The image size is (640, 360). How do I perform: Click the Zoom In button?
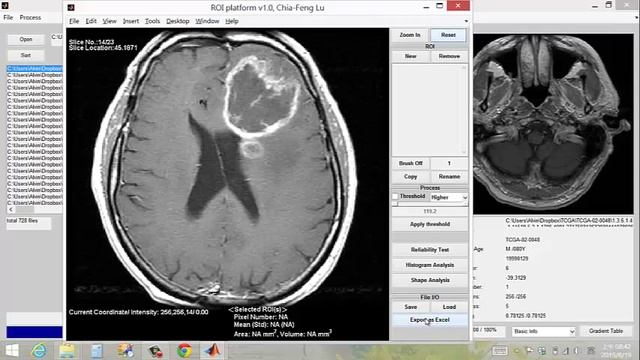point(410,35)
